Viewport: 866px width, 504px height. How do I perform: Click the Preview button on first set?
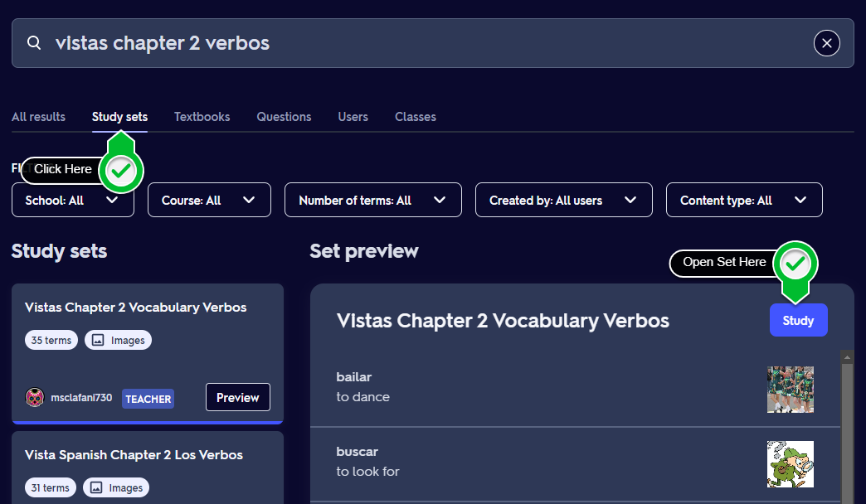coord(237,397)
